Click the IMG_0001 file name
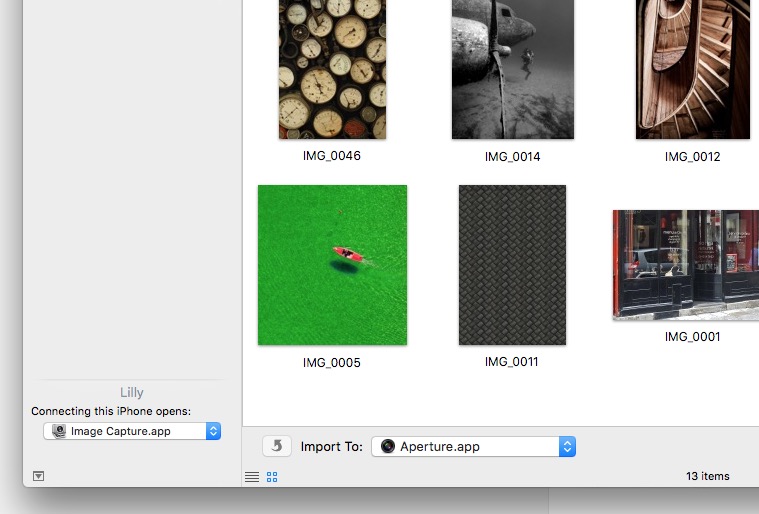The image size is (759, 514). click(693, 337)
